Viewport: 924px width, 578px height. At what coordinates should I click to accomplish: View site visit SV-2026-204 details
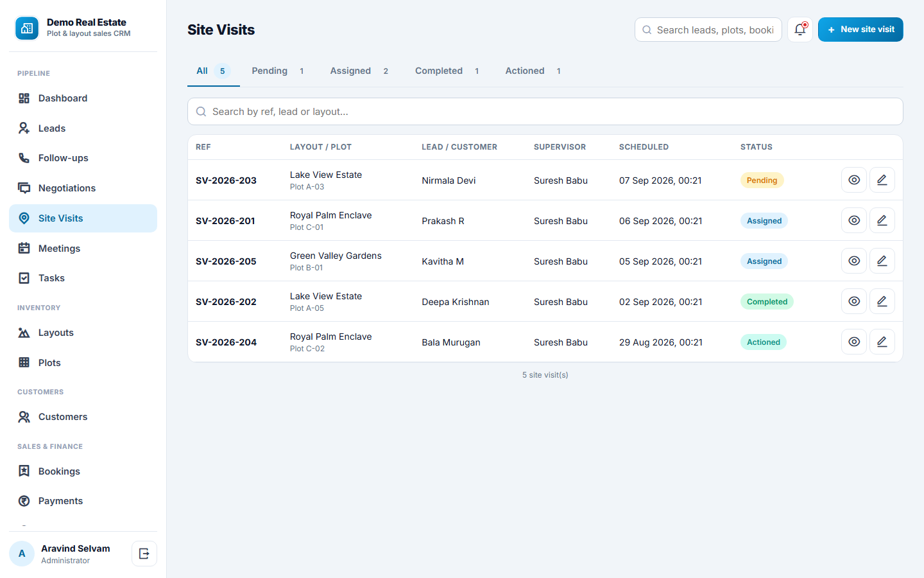pyautogui.click(x=854, y=342)
